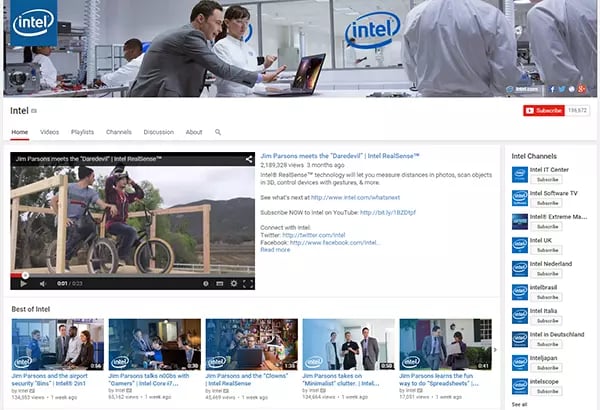Subscribe to Intel Software TV

click(x=546, y=203)
